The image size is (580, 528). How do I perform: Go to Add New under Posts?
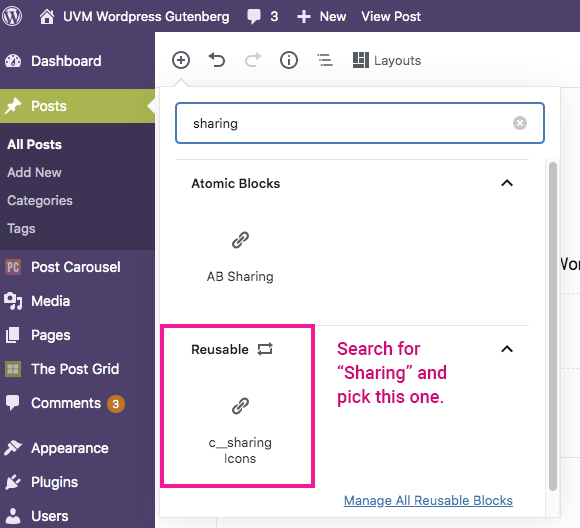(34, 172)
